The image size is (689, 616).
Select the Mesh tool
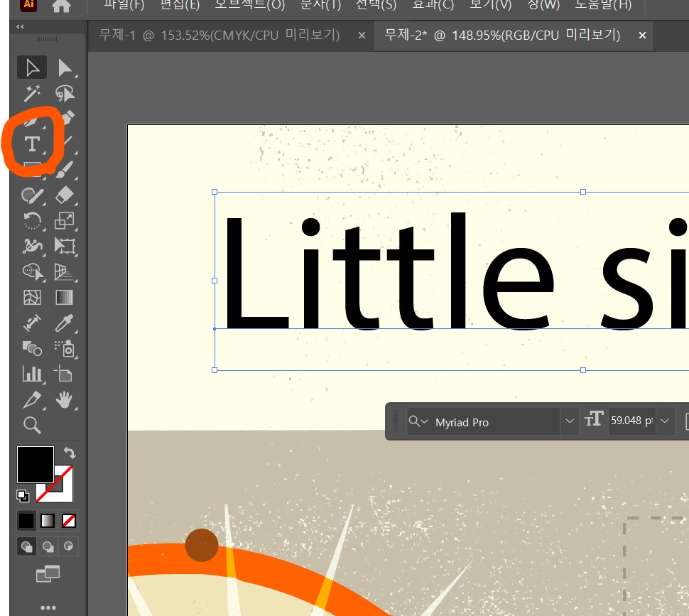click(x=32, y=298)
